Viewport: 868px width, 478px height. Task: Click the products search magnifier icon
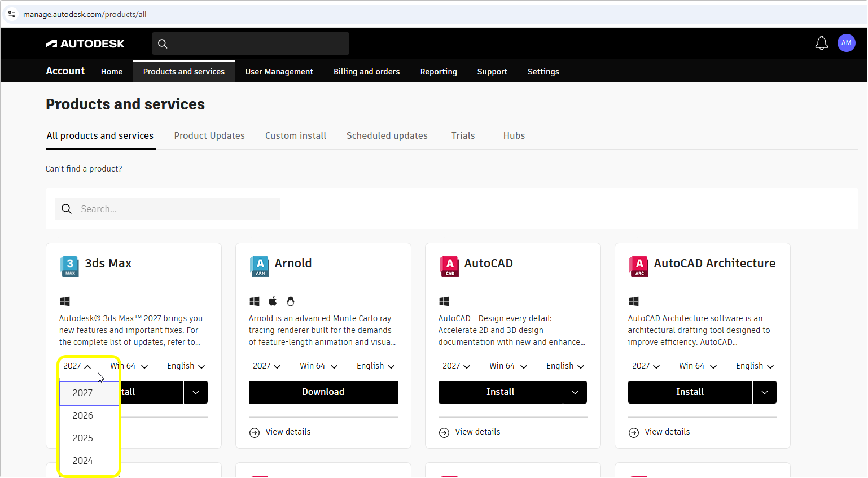[67, 209]
